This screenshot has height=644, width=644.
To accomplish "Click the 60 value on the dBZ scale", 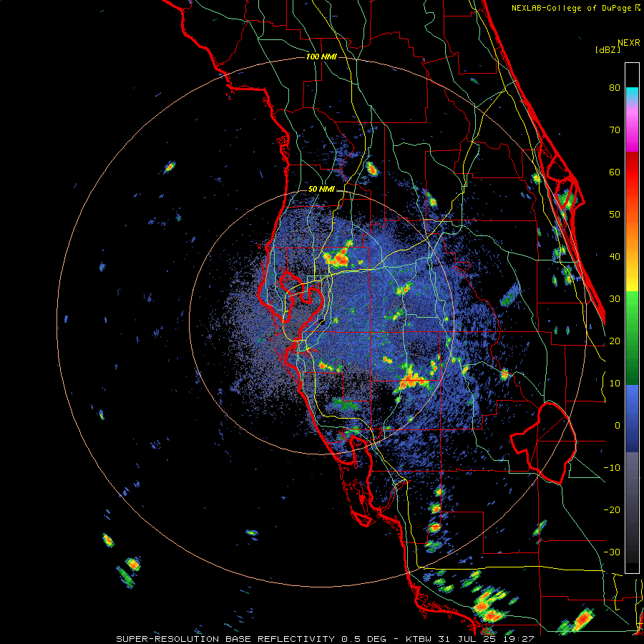I will click(615, 172).
